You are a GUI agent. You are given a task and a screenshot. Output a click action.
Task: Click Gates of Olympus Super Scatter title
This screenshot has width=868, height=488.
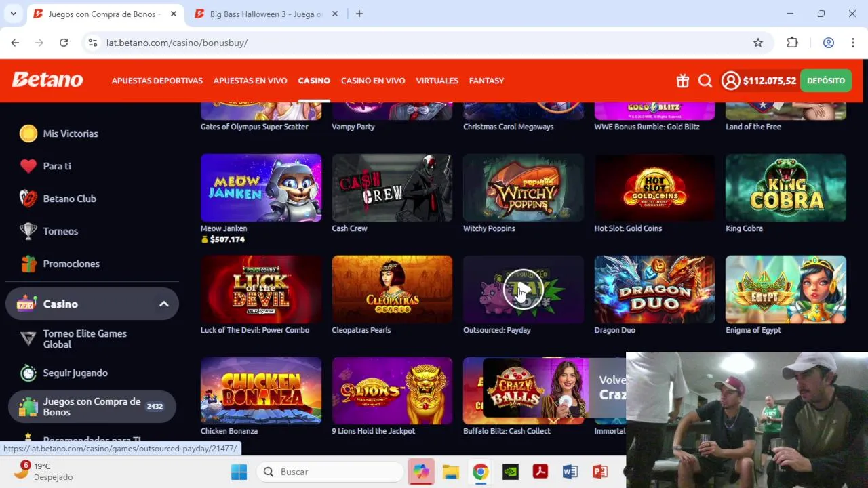click(254, 127)
